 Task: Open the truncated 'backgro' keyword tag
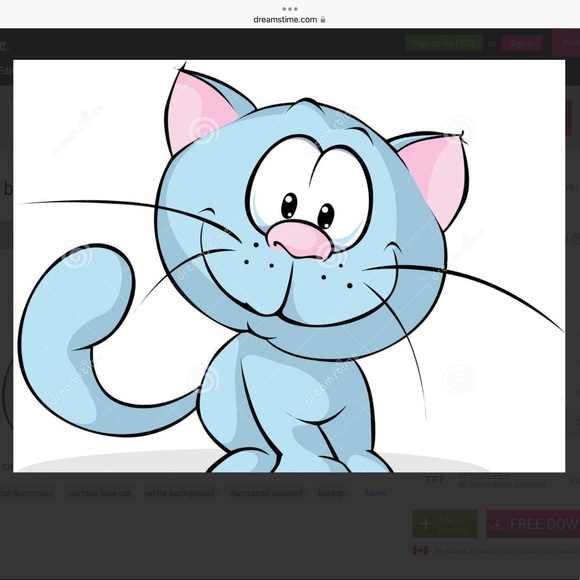point(334,493)
